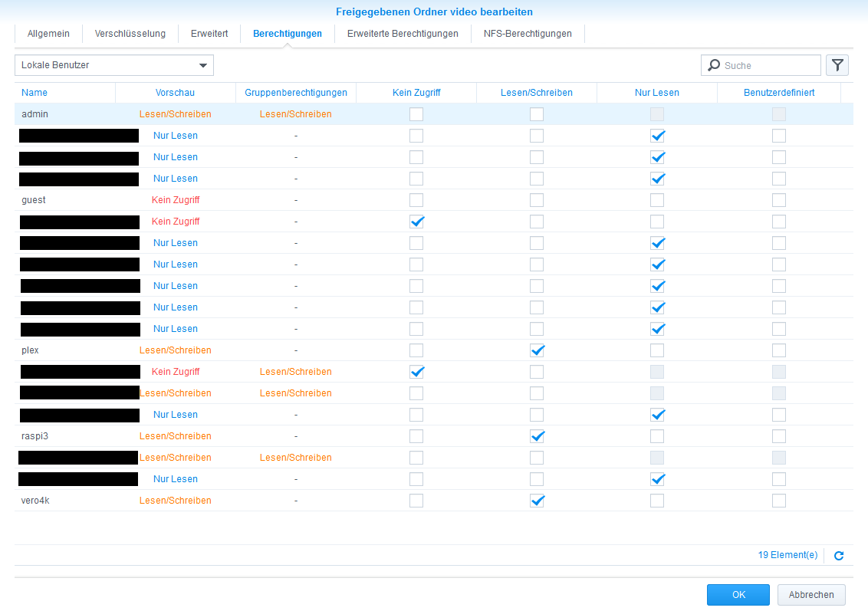868x611 pixels.
Task: Check Nur Lesen for guest
Action: [x=657, y=200]
